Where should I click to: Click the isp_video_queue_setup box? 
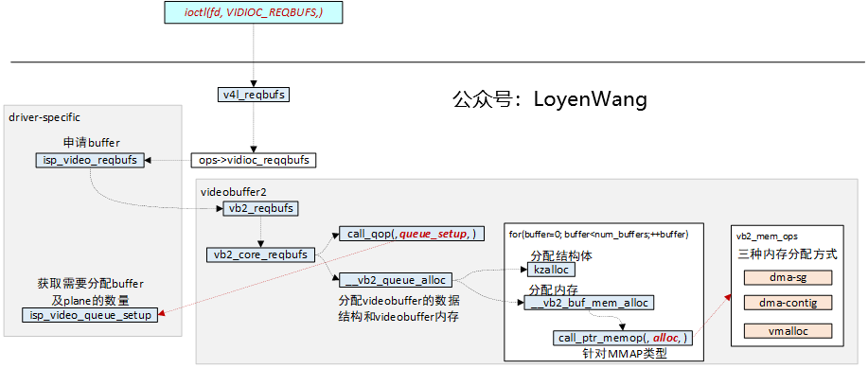90,315
